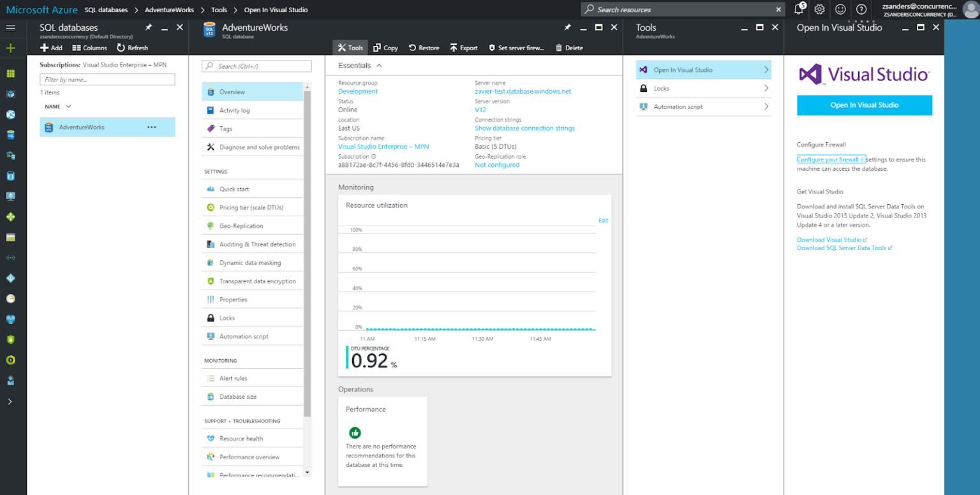Click the Not configured Geo-Replication link

point(497,165)
